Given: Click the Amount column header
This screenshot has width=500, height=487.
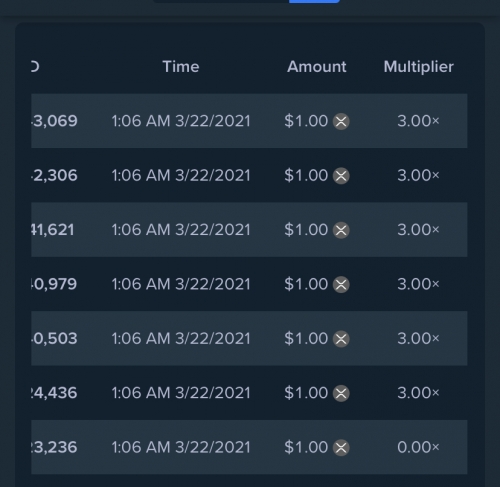Looking at the screenshot, I should [317, 67].
